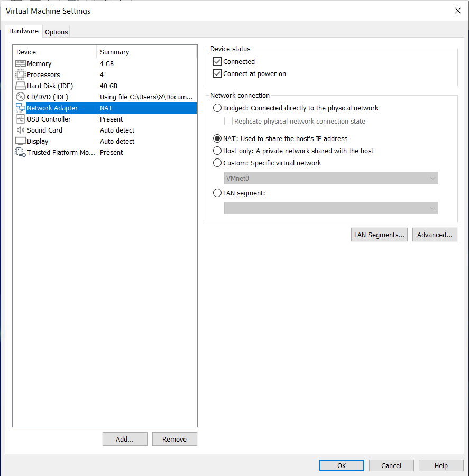Disable Connect at power on
469x476 pixels.
click(x=217, y=74)
